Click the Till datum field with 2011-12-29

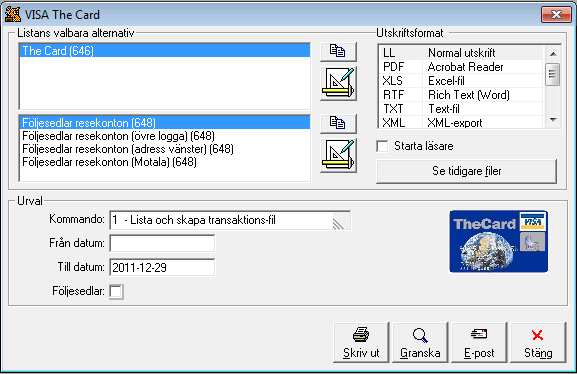click(x=162, y=267)
